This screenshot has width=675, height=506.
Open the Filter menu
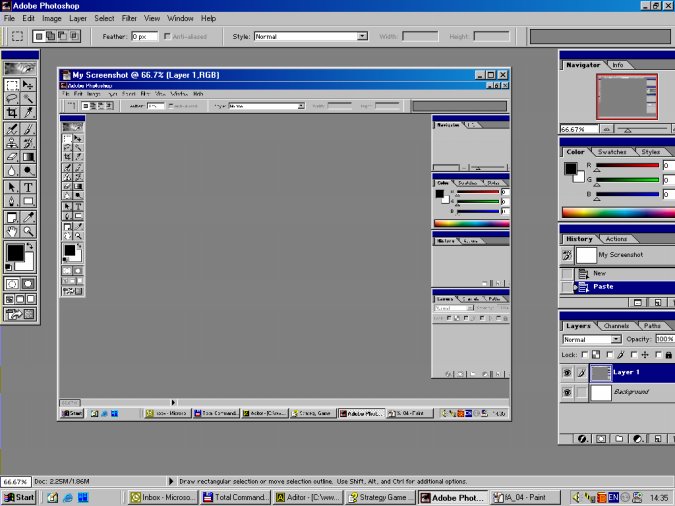130,18
